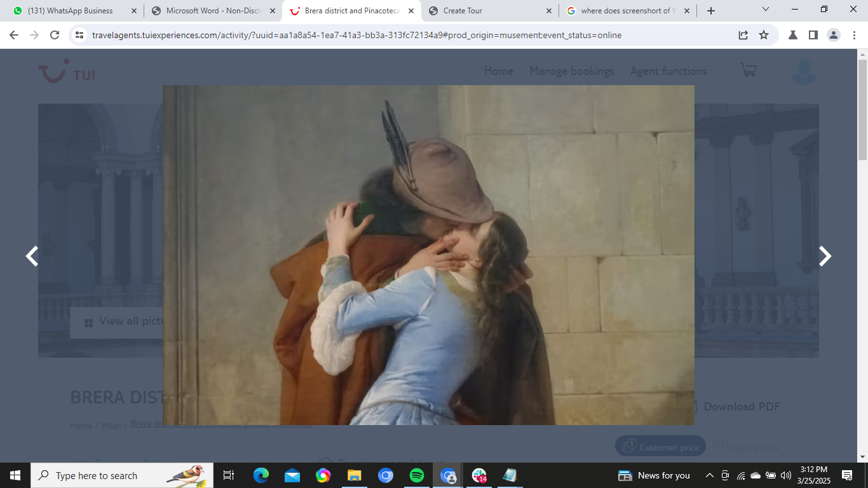The height and width of the screenshot is (488, 868).
Task: Open Agent functions menu
Action: [x=668, y=71]
